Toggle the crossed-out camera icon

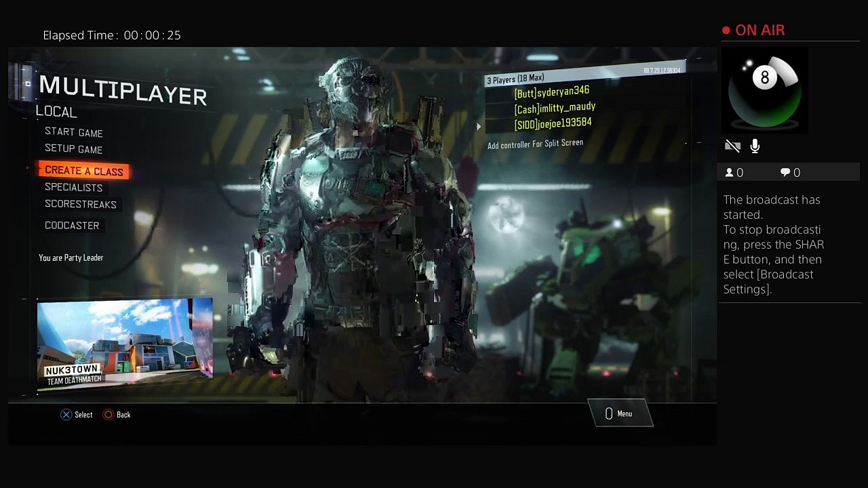732,146
